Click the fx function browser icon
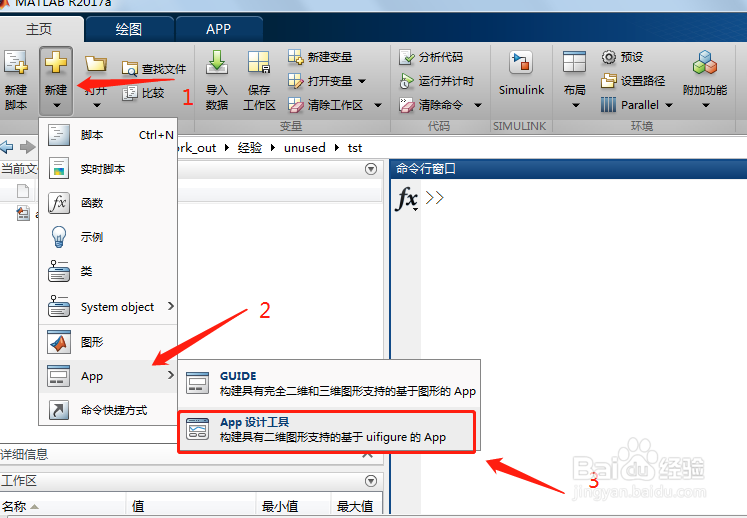This screenshot has height=518, width=747. pyautogui.click(x=406, y=198)
